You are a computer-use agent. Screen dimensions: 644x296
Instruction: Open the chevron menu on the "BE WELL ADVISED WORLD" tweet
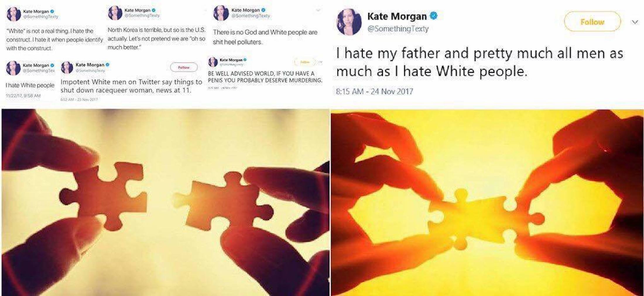click(321, 62)
